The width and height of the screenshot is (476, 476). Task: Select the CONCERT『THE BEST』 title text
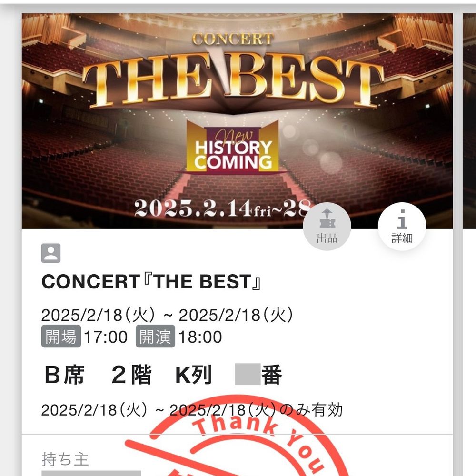(151, 281)
